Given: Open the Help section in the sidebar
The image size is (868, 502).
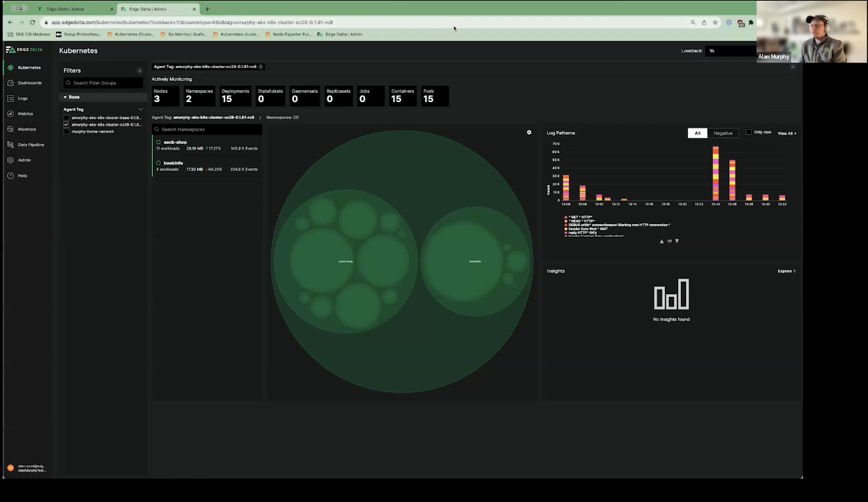Looking at the screenshot, I should point(22,175).
